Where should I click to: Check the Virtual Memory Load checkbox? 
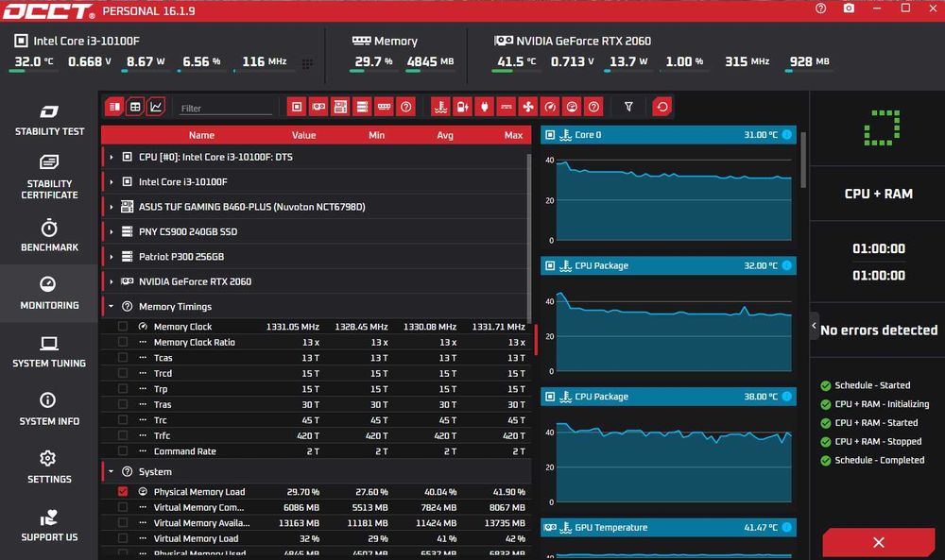click(x=123, y=538)
